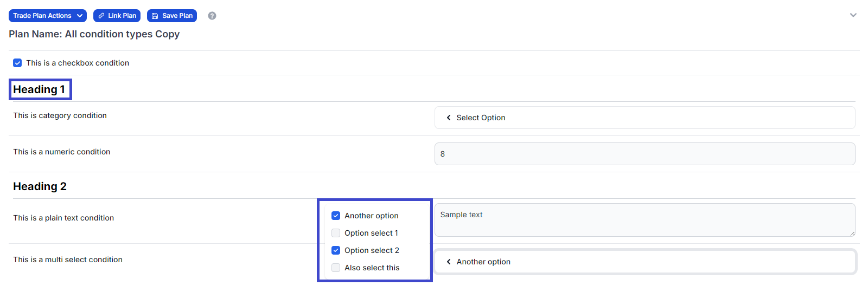Select the Heading 1 section title

point(40,89)
